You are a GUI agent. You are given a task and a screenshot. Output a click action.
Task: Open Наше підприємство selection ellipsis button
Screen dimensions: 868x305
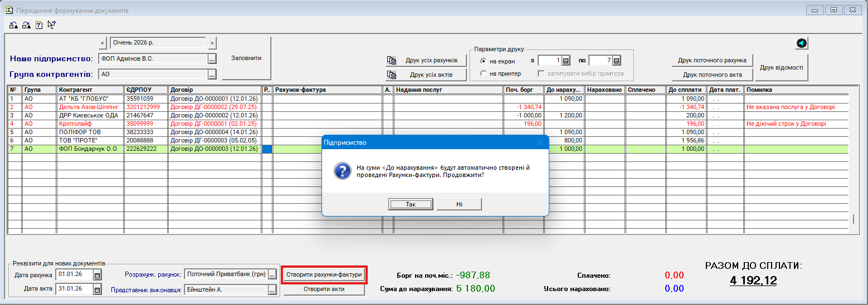click(212, 58)
